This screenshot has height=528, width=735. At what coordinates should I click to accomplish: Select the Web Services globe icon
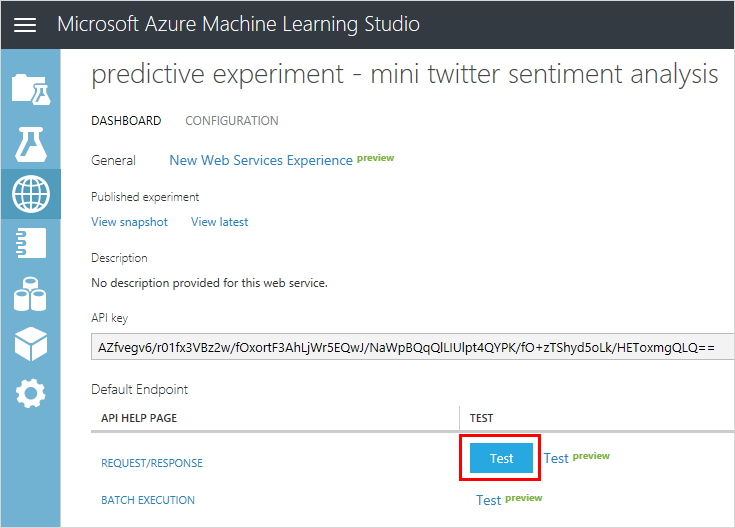[30, 193]
